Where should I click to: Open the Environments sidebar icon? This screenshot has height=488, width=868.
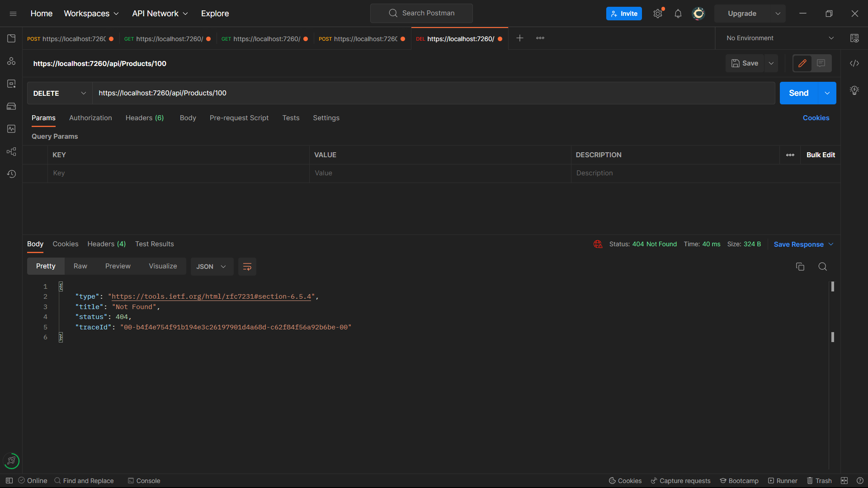[x=11, y=84]
